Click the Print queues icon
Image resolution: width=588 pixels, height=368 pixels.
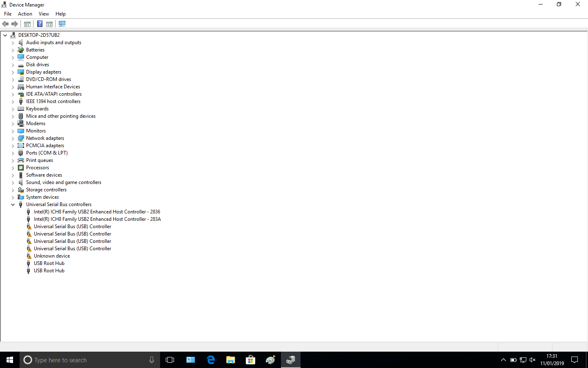point(21,160)
